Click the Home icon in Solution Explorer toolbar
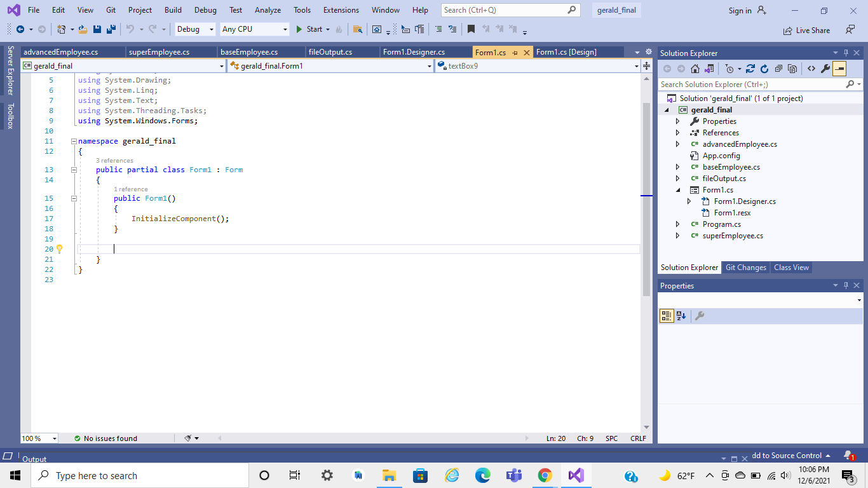 coord(695,69)
